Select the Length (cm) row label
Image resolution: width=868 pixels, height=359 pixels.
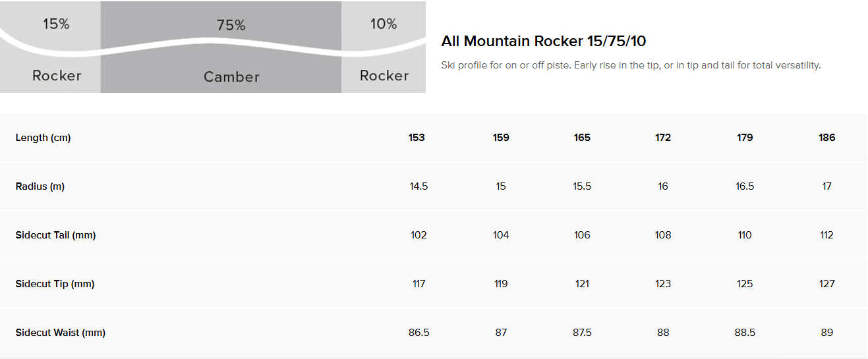(43, 138)
